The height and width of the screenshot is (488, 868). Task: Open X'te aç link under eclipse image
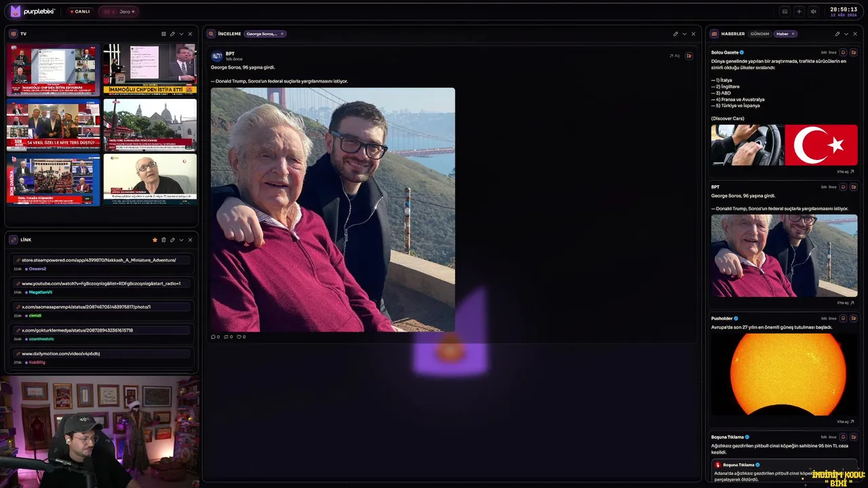pos(846,422)
